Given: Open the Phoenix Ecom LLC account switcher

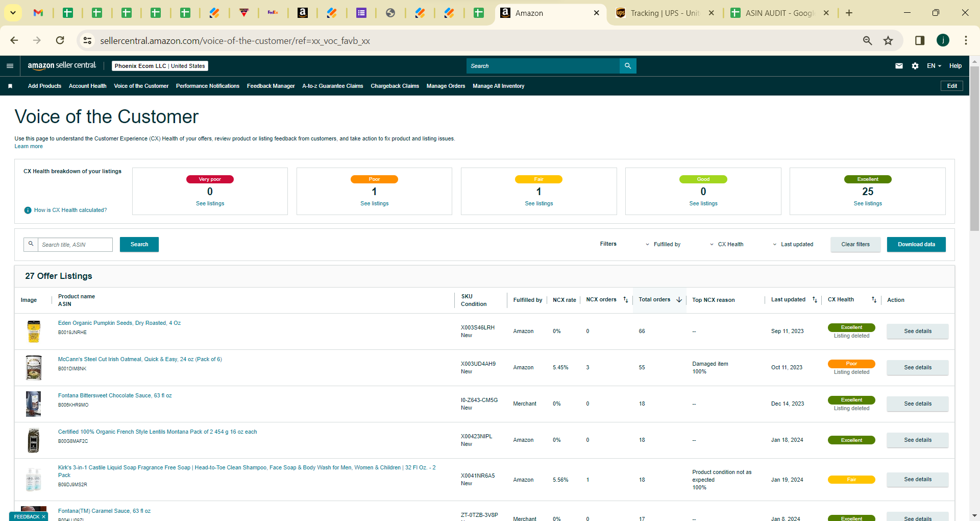Looking at the screenshot, I should [160, 66].
